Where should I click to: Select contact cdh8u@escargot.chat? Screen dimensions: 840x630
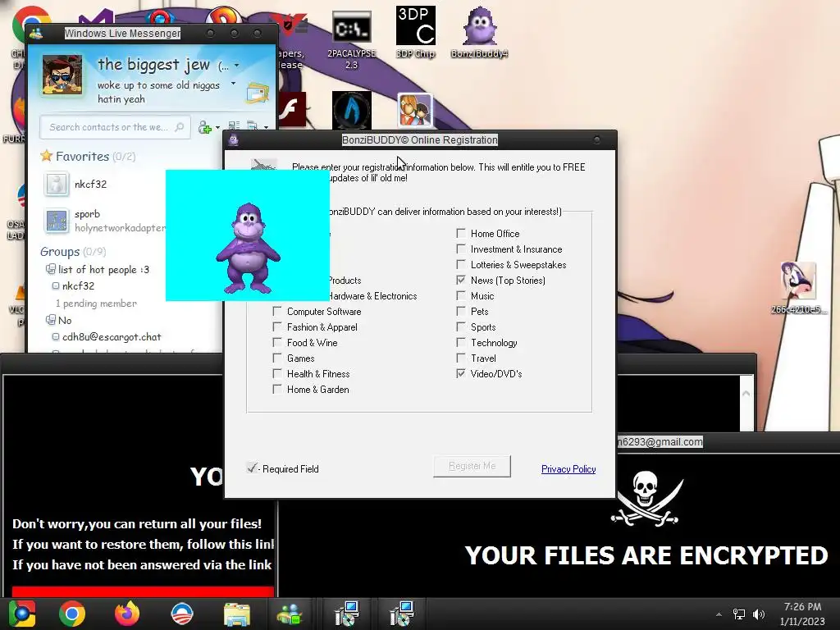point(112,337)
